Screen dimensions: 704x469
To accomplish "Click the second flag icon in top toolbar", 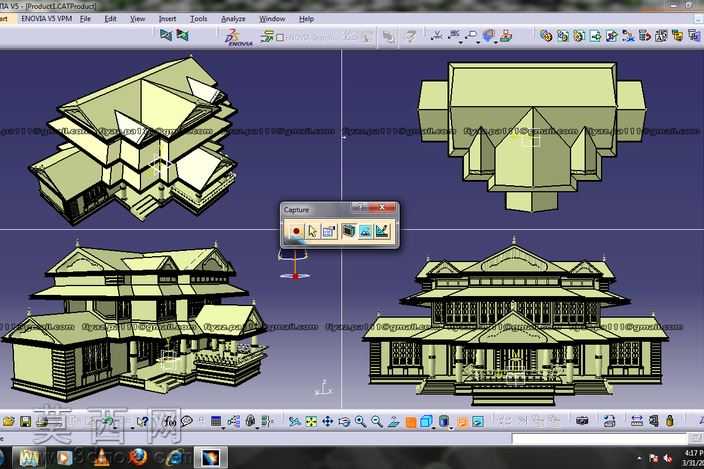I will [182, 35].
